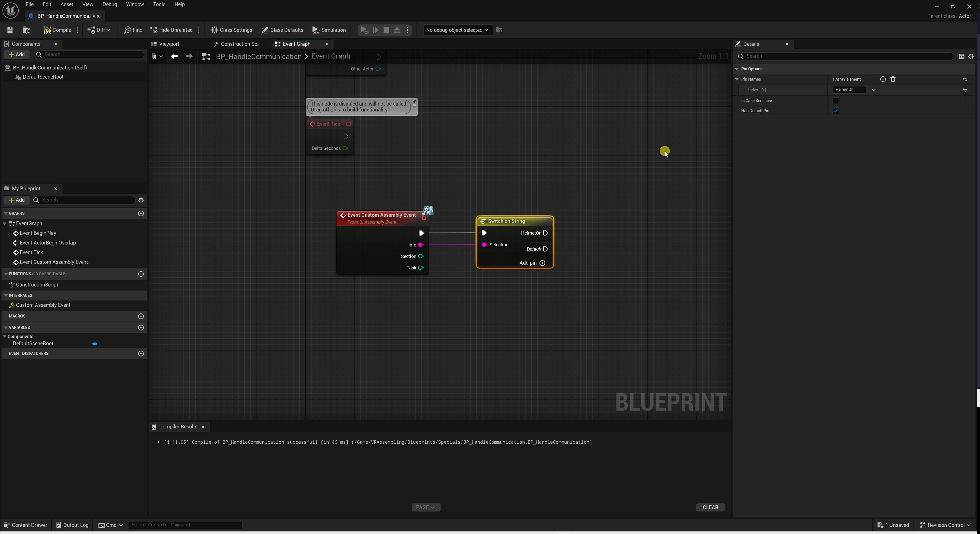Enable the Is Case Sensitive checkbox
Viewport: 980px width, 534px height.
coord(835,100)
